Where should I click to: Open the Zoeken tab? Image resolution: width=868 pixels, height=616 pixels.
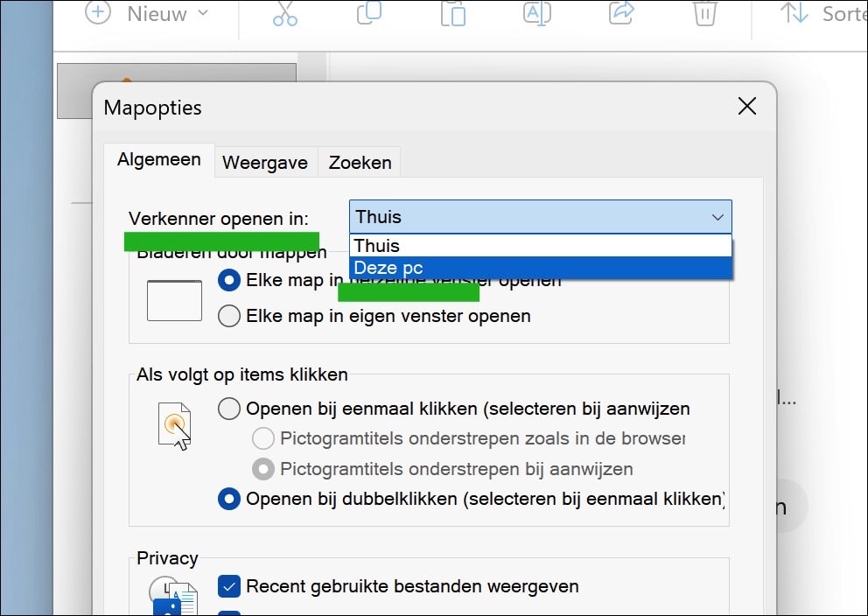pyautogui.click(x=360, y=162)
